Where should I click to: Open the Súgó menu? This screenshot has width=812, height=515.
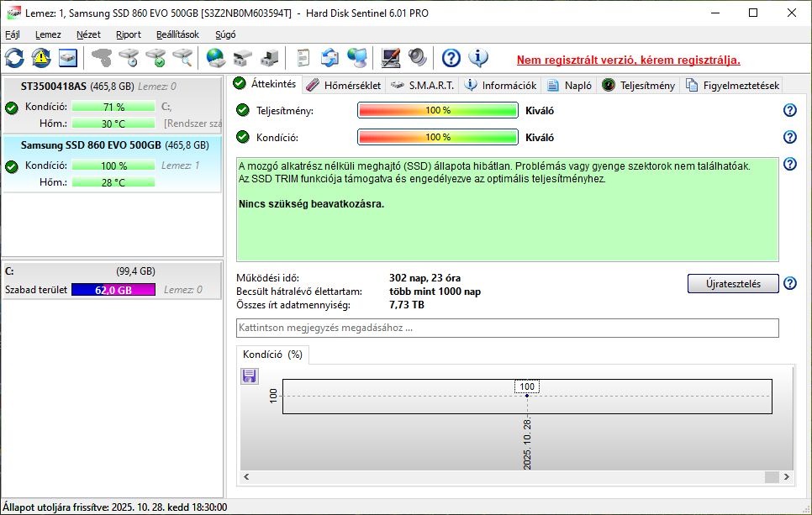(225, 34)
